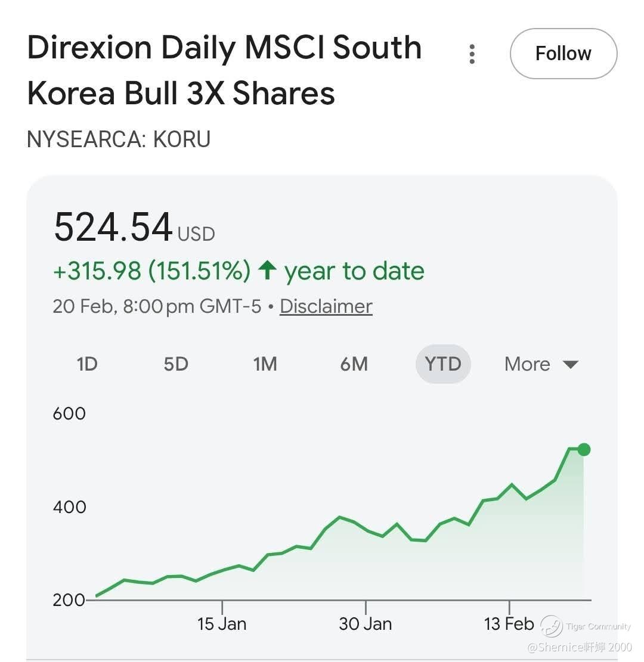Viewport: 644px width, 662px height.
Task: Click the NYSEARCA: KORU ticker text
Action: tap(119, 139)
